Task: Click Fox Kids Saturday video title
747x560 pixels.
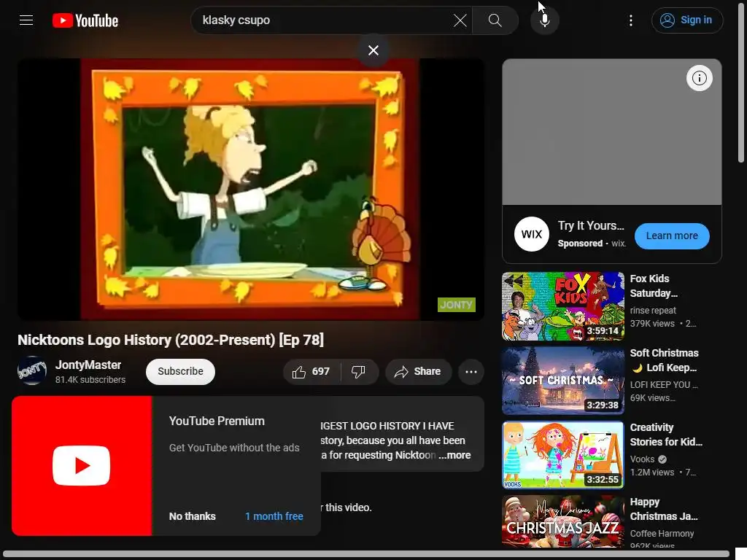Action: coord(654,286)
